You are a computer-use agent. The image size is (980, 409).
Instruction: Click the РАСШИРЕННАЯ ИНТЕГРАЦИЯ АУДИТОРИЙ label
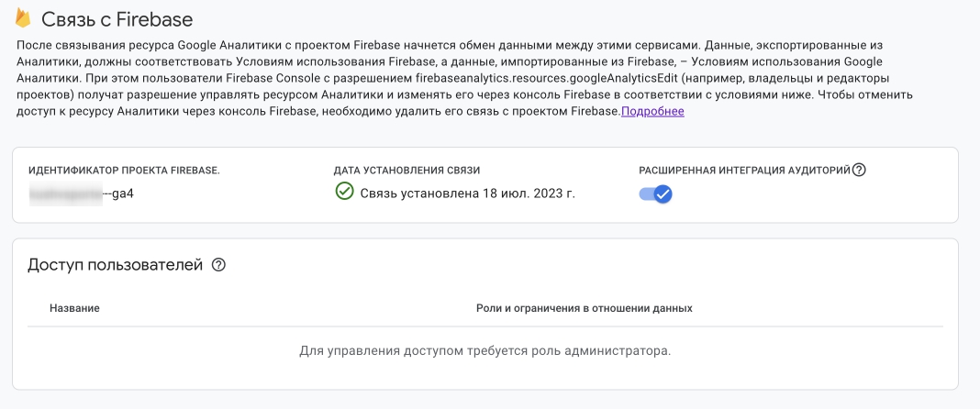744,171
